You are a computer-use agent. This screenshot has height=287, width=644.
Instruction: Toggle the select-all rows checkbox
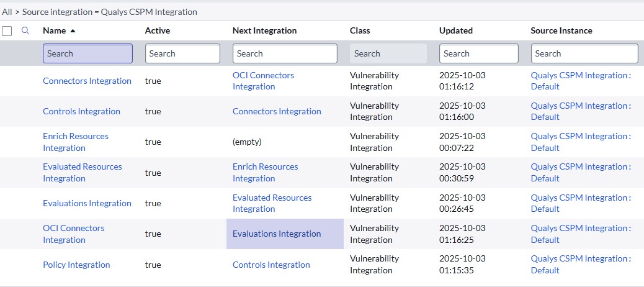click(7, 31)
